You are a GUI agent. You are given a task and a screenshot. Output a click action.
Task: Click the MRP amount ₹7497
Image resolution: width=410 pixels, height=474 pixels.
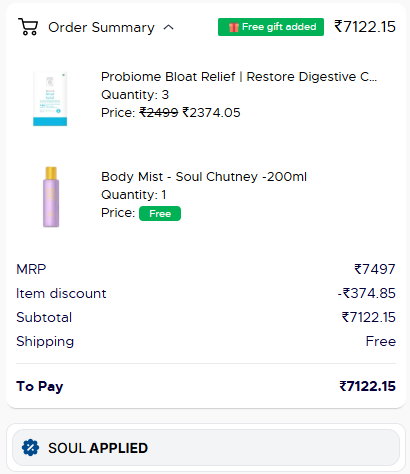(375, 269)
